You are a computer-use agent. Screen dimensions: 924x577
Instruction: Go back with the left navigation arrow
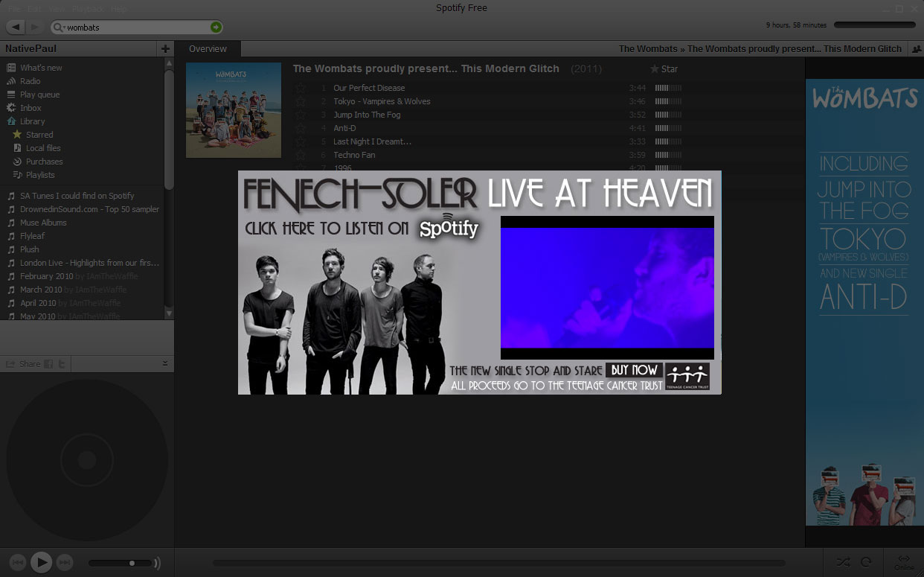coord(15,27)
